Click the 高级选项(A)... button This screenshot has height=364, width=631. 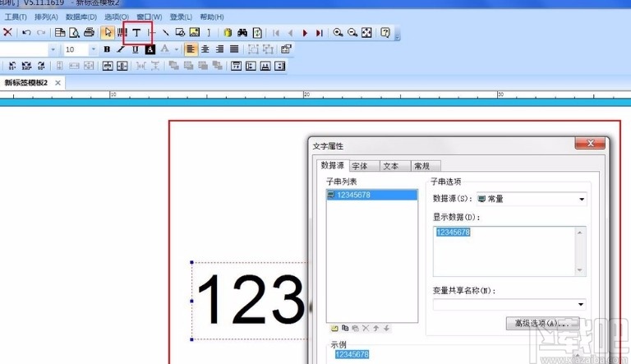coord(542,323)
